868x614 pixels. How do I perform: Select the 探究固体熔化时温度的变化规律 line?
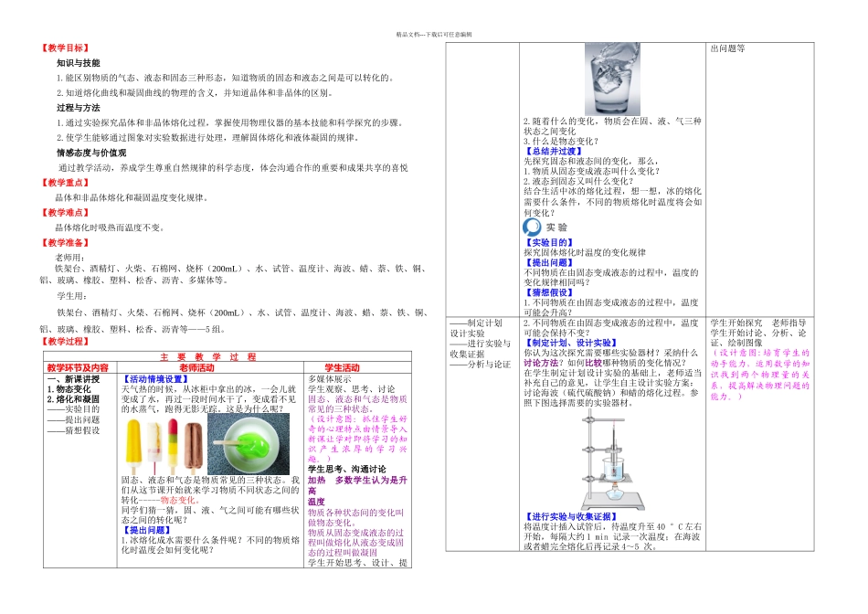point(585,253)
